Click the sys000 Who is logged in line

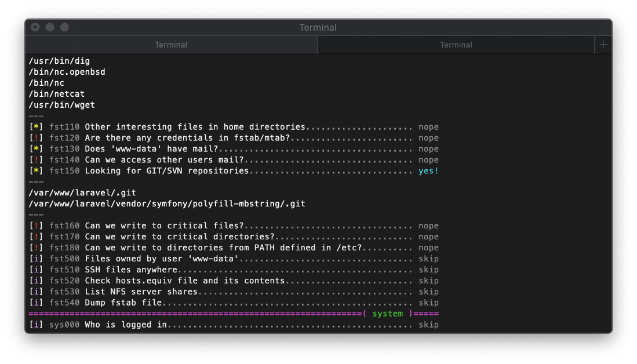point(145,324)
